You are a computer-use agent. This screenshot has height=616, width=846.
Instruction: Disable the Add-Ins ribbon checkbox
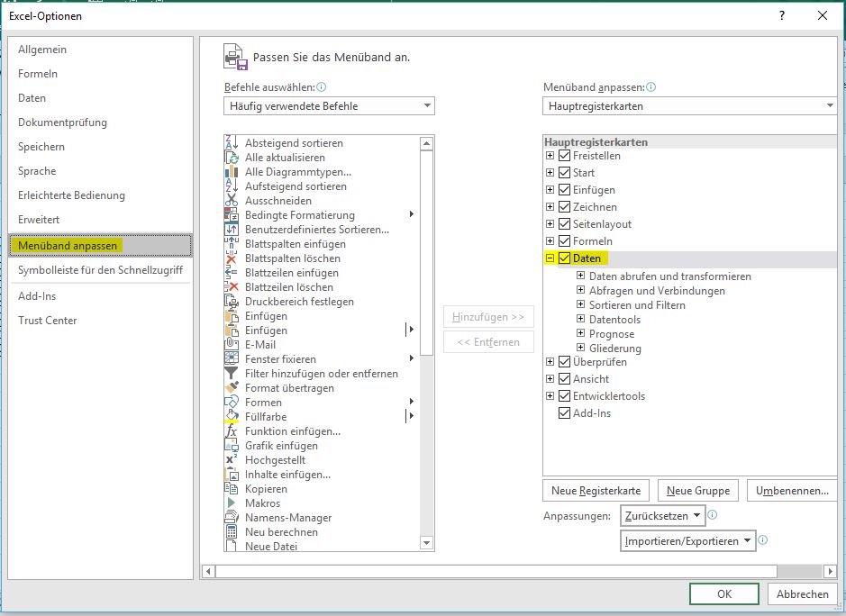click(565, 413)
